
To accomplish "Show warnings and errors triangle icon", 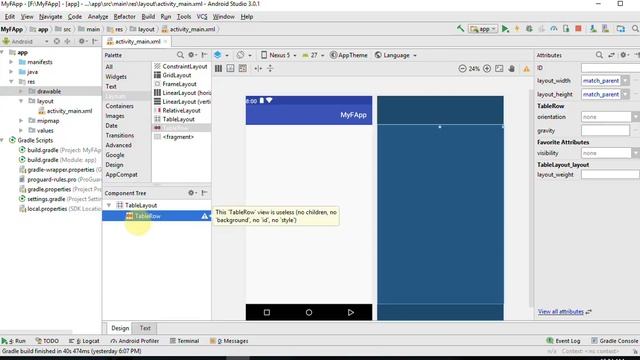I will (x=527, y=69).
